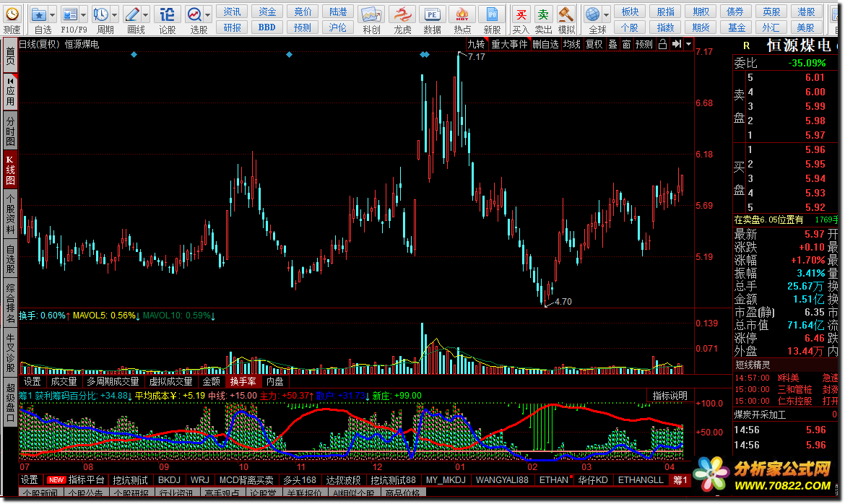Switch to the 成交量 volume tab

pos(64,381)
